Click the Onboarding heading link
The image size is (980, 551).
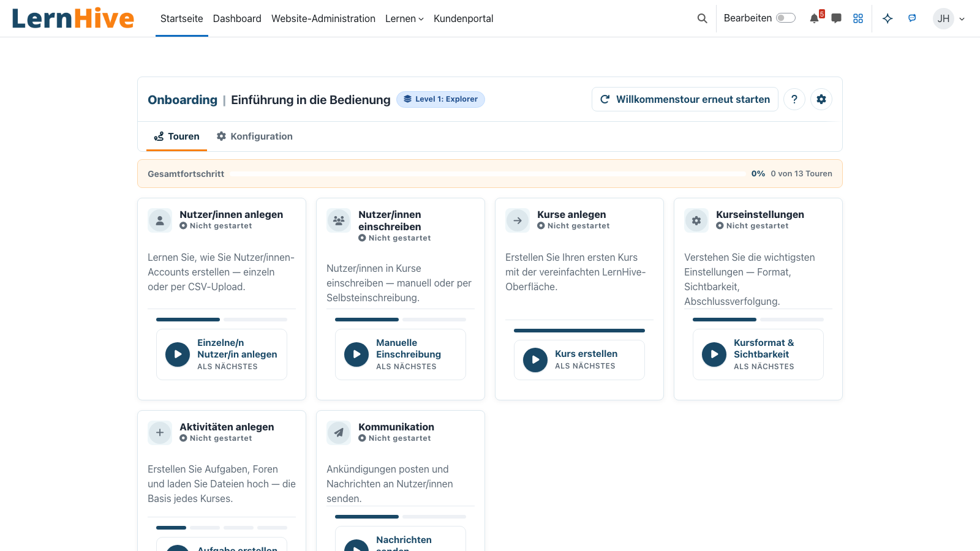coord(183,100)
